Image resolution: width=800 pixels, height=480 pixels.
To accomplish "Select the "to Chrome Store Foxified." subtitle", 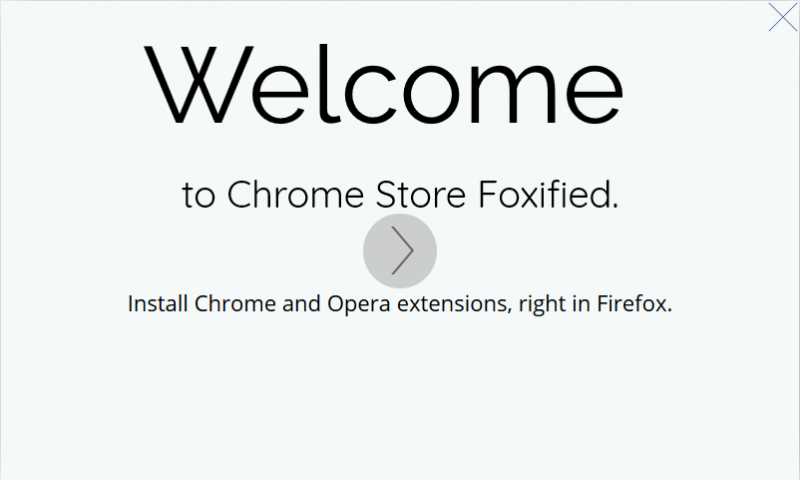I will click(x=400, y=195).
